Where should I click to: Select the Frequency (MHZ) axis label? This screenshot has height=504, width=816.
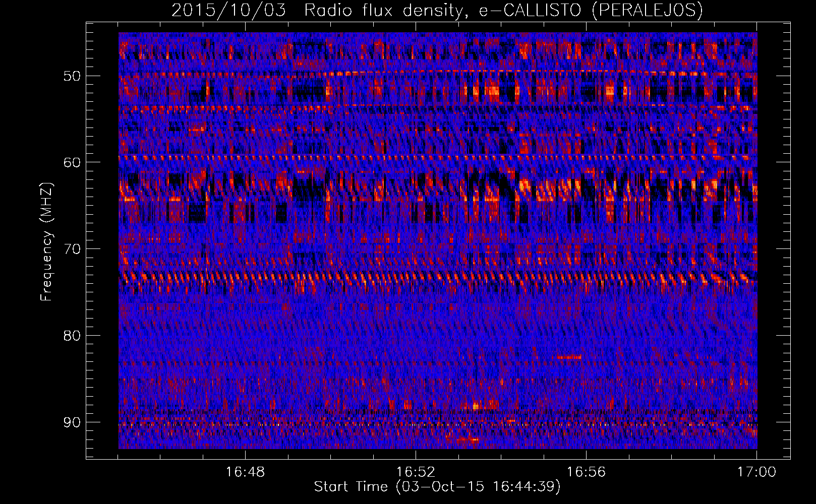point(46,242)
